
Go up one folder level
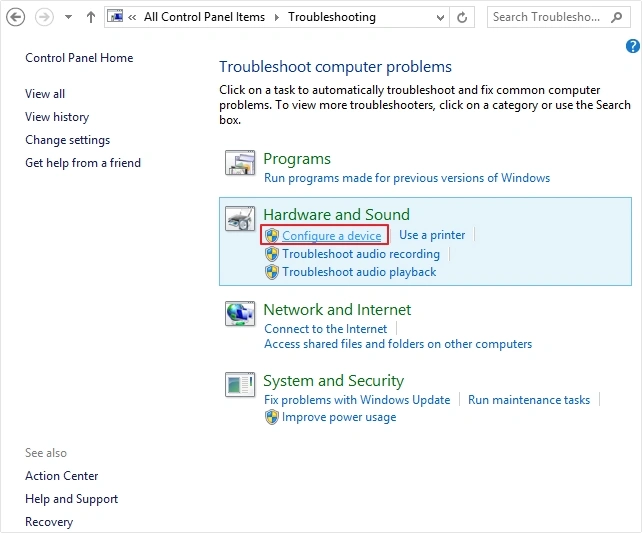point(91,17)
